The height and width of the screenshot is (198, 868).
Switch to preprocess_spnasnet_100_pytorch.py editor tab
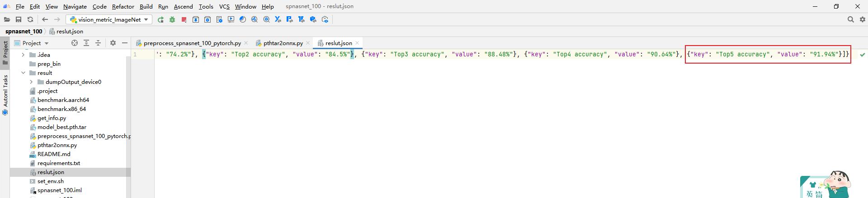click(x=192, y=43)
